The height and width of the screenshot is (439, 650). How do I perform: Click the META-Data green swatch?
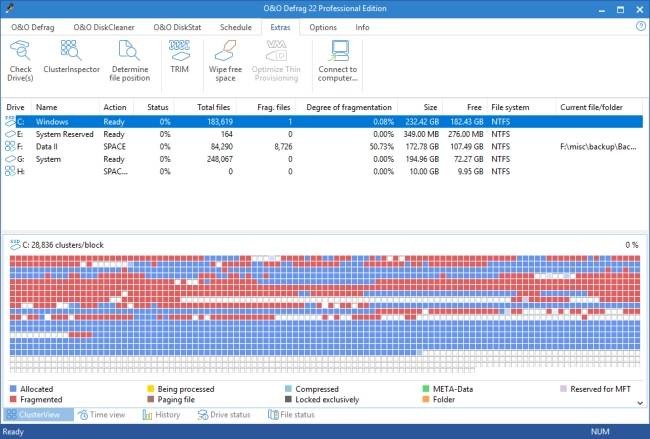(x=426, y=389)
